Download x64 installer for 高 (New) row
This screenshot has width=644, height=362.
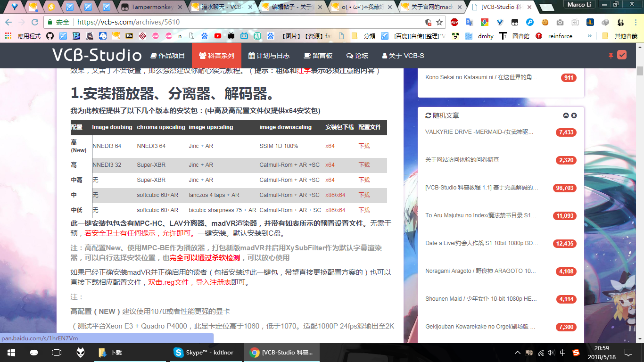pos(330,146)
